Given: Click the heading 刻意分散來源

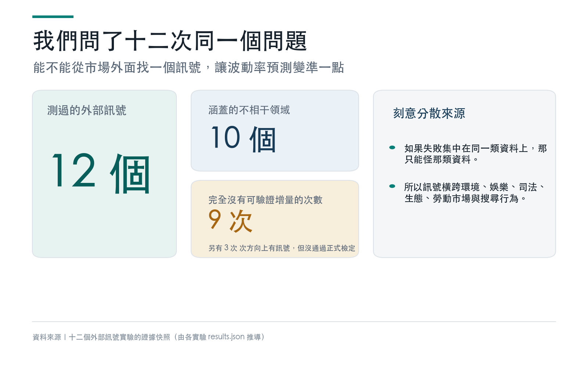Looking at the screenshot, I should point(429,113).
